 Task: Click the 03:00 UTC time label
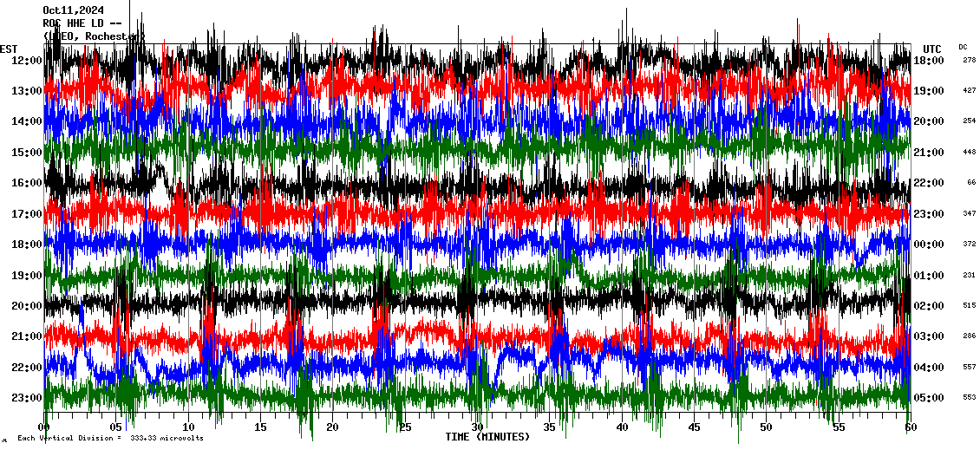[929, 336]
